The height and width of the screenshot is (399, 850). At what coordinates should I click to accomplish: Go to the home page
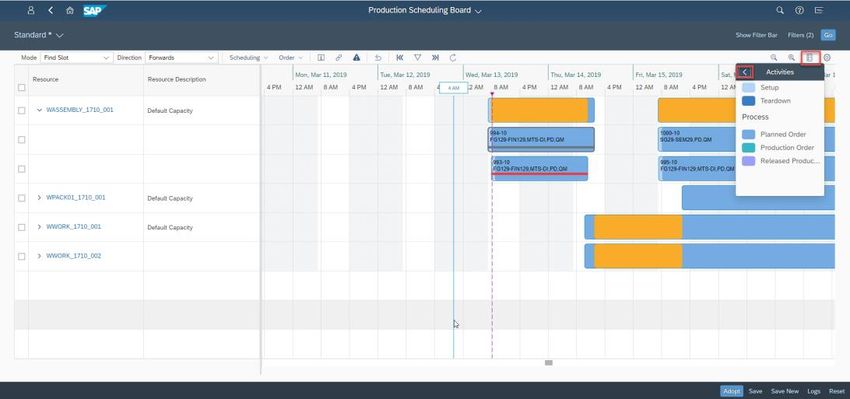coord(69,10)
